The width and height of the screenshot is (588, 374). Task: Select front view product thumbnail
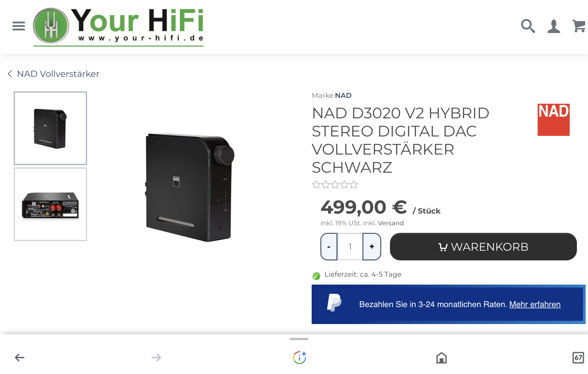pos(51,128)
